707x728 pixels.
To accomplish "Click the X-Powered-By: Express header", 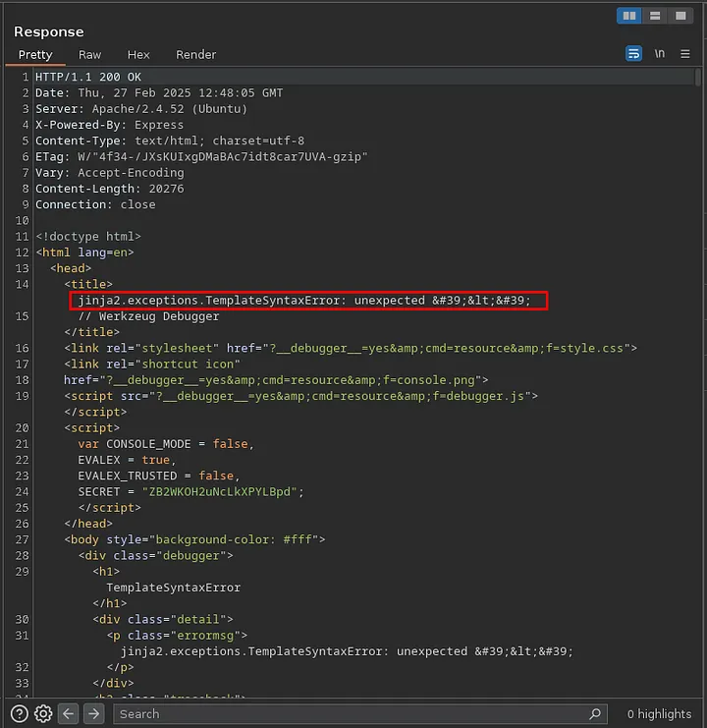I will click(x=109, y=125).
